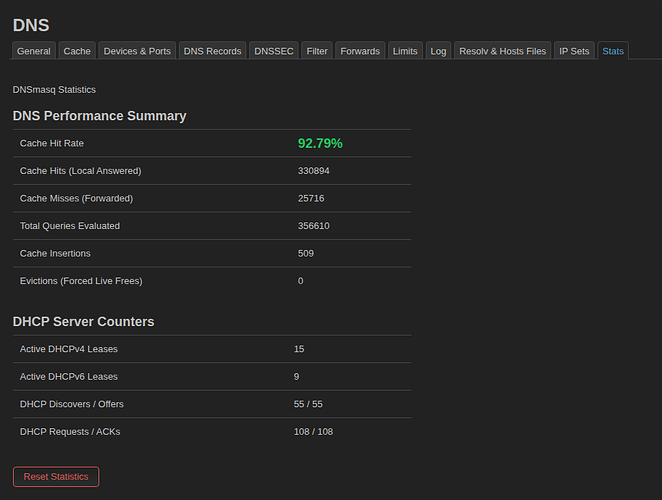Open the Devices & Ports tab

[137, 51]
